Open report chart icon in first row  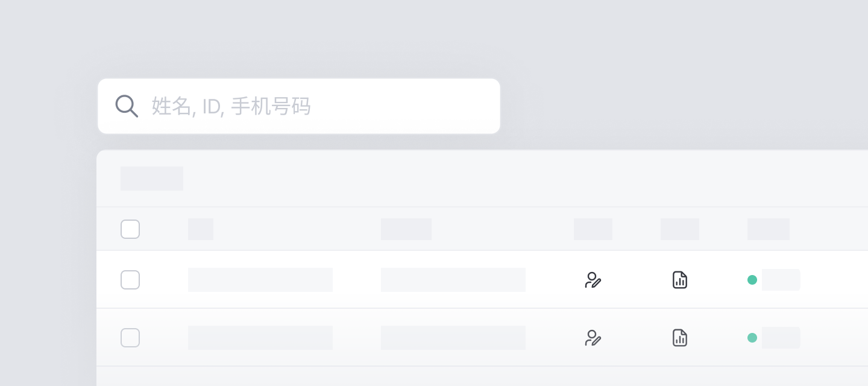[x=680, y=280]
